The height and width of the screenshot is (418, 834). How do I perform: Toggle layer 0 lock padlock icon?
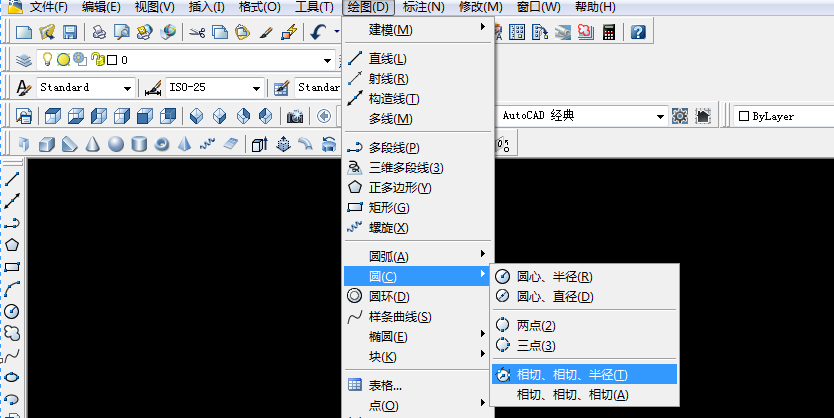click(x=97, y=59)
